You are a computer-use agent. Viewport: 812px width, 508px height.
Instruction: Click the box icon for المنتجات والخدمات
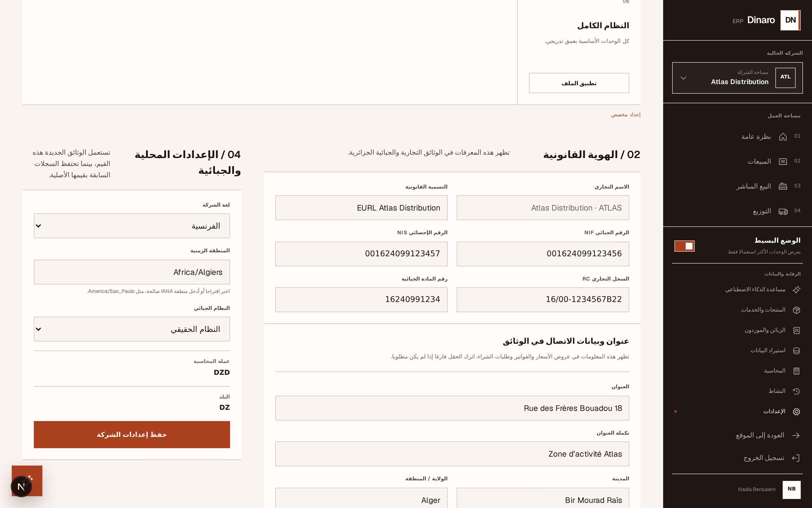pyautogui.click(x=796, y=310)
